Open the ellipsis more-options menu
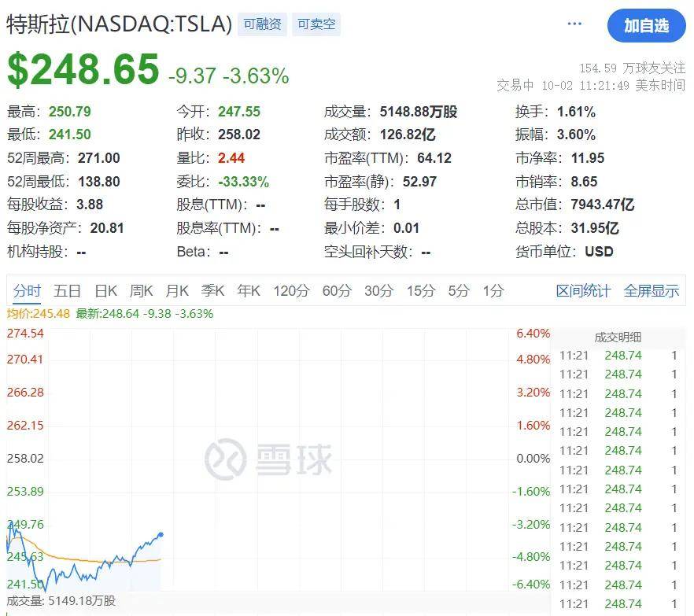This screenshot has width=694, height=616. pos(574,24)
